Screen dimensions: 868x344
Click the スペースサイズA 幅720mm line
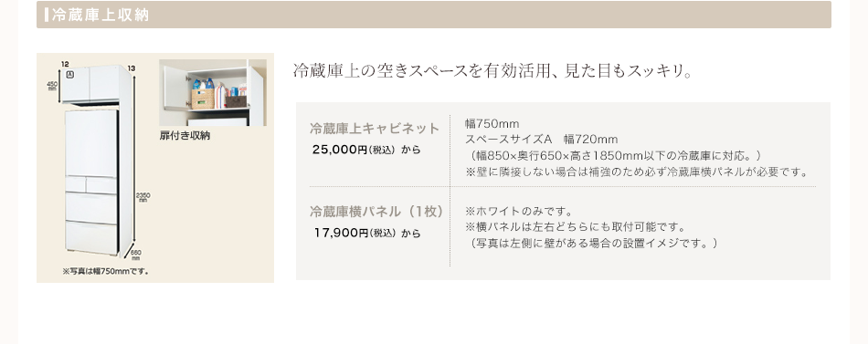[x=542, y=140]
